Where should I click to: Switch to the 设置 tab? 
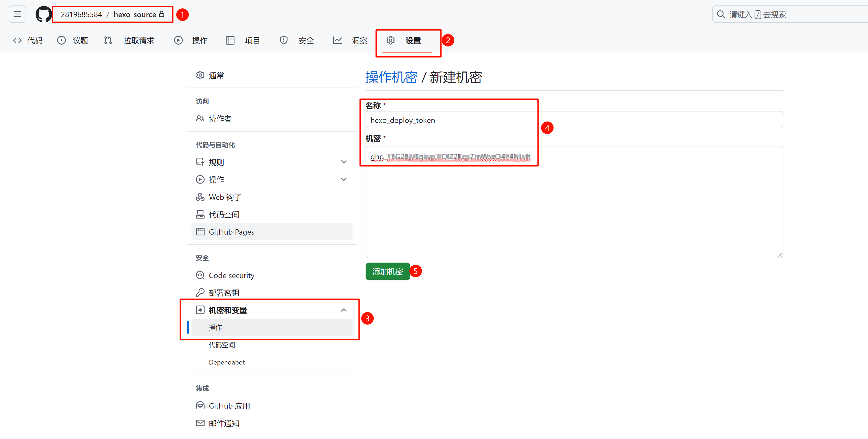[412, 41]
